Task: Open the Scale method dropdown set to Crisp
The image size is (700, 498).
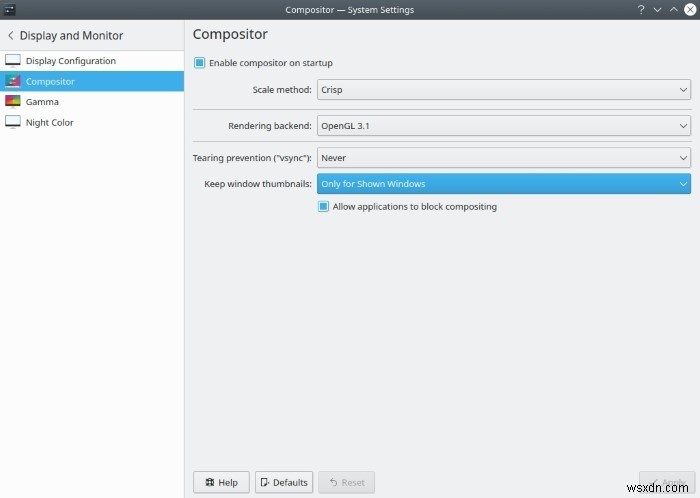Action: (504, 90)
